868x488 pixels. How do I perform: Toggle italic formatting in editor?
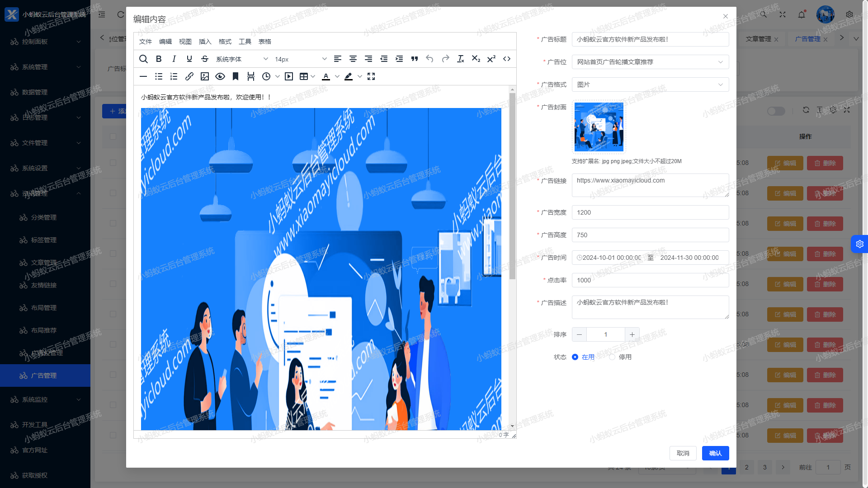coord(174,59)
